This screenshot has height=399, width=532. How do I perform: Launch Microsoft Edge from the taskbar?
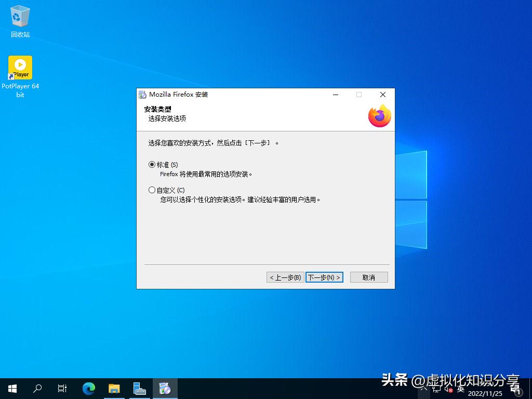coord(88,388)
